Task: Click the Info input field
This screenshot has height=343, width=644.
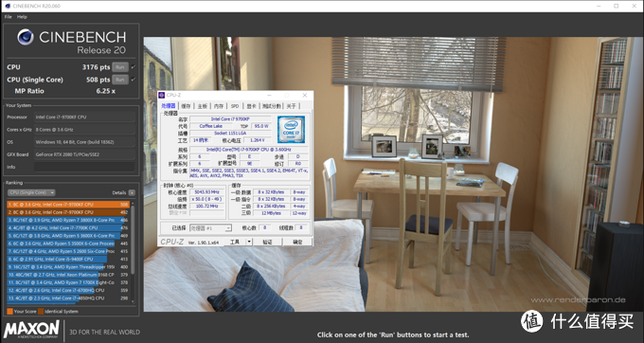Action: click(x=84, y=167)
